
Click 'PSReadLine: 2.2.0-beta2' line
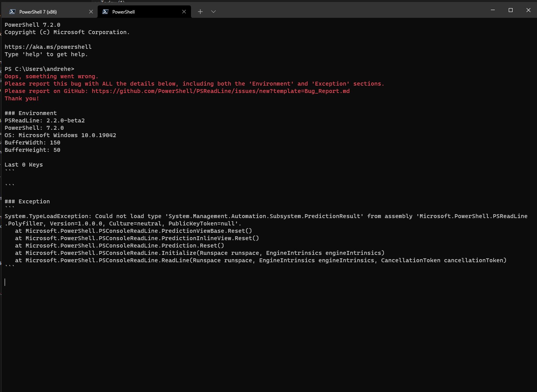click(x=45, y=120)
